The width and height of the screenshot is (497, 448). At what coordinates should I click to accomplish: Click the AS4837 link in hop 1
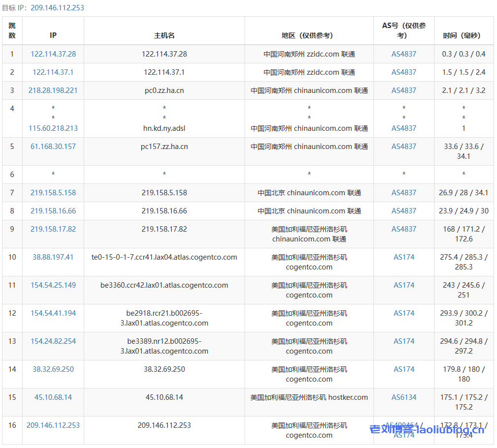404,54
